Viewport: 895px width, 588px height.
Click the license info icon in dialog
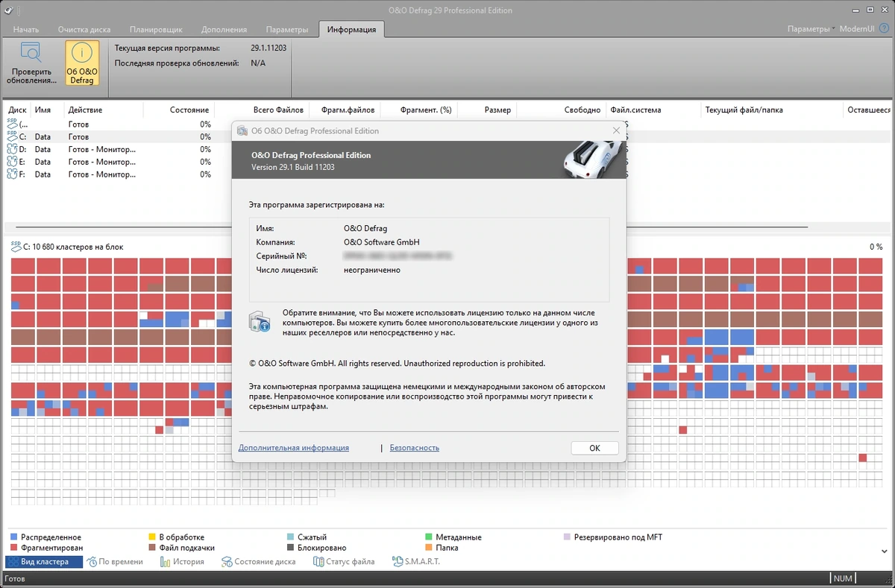tap(259, 322)
